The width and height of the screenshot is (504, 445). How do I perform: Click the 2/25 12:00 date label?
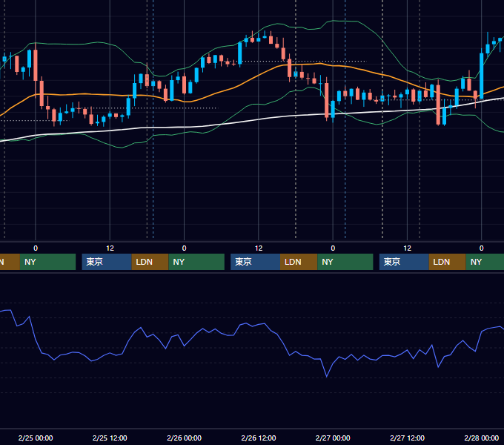coord(110,438)
